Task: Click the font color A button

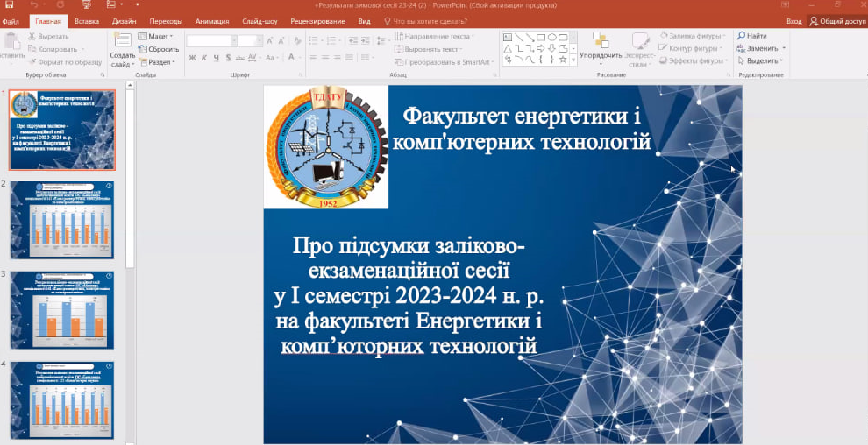Action: coord(293,57)
